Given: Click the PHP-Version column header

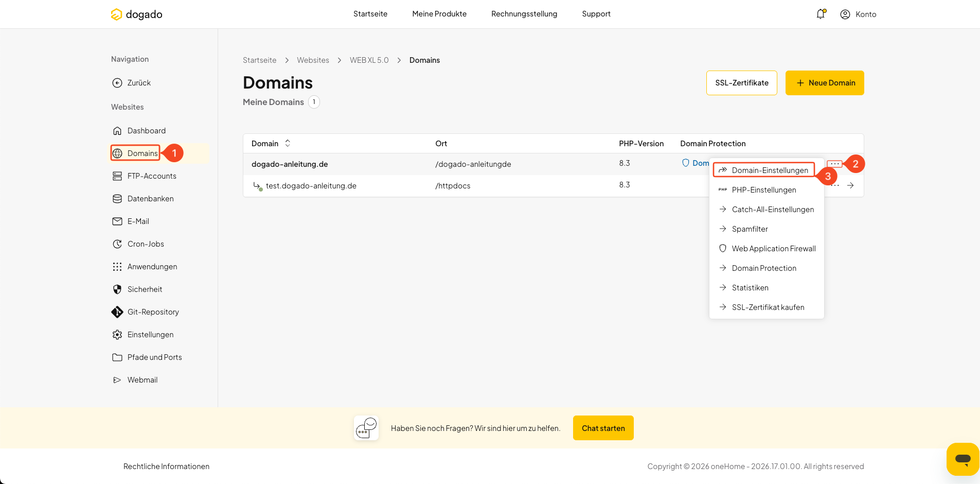Looking at the screenshot, I should tap(642, 144).
